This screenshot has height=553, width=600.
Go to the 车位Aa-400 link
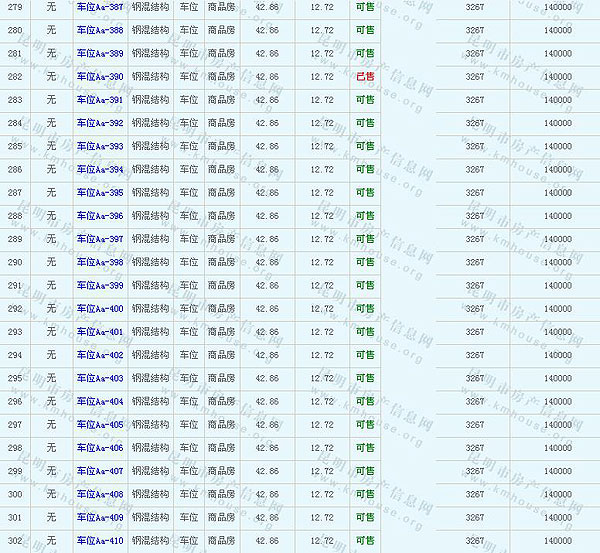pyautogui.click(x=100, y=309)
